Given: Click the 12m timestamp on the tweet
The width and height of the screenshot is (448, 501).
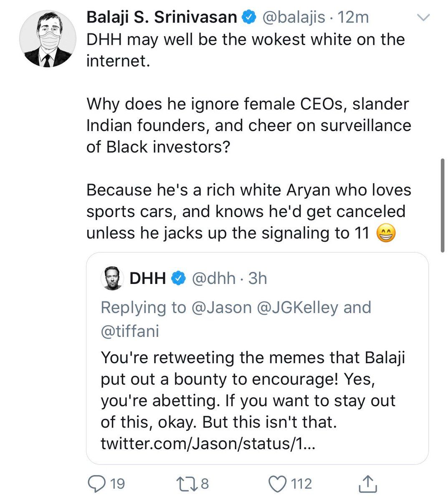Looking at the screenshot, I should coord(353,18).
